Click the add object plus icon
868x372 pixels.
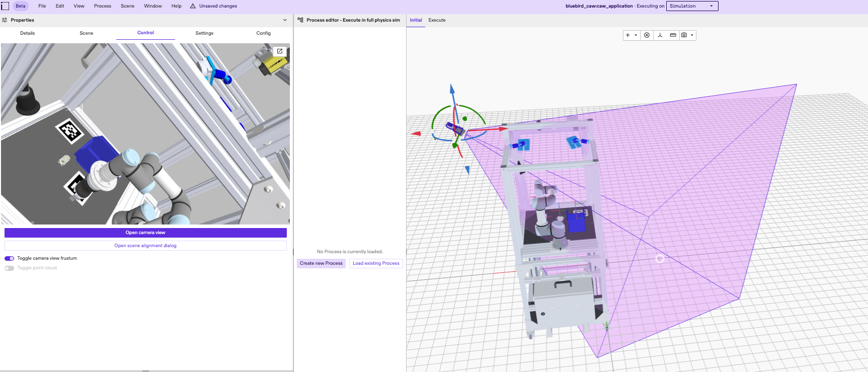(x=627, y=35)
